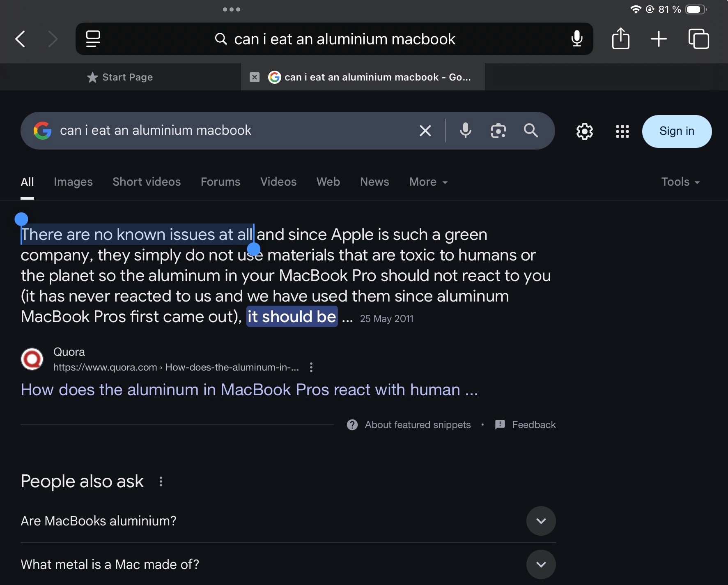Image resolution: width=728 pixels, height=585 pixels.
Task: Tap the address bar magnifier icon
Action: (x=221, y=39)
